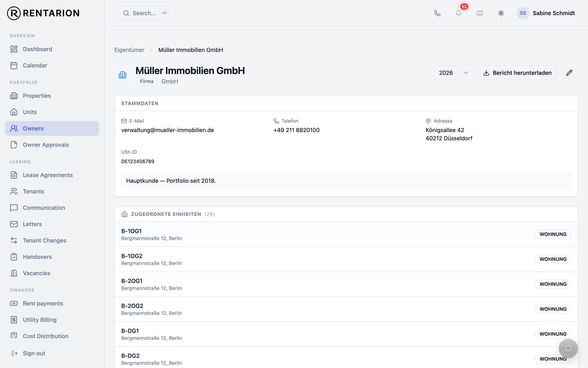Click WOHNUNG badge on B-2OG2 row
Viewport: 588px width, 368px height.
(x=553, y=309)
